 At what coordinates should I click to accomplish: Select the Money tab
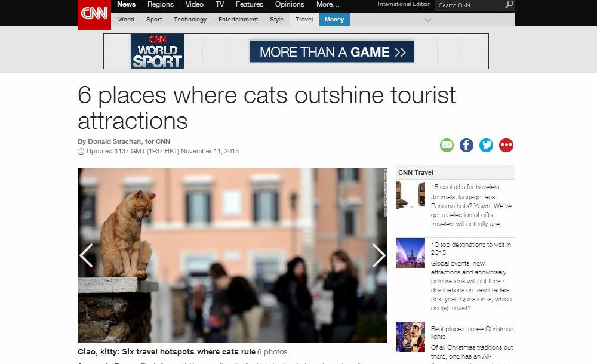tap(334, 20)
